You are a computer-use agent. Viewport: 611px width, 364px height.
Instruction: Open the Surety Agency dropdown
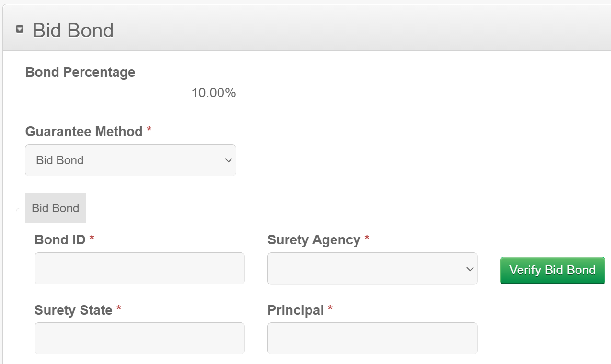[x=372, y=269]
